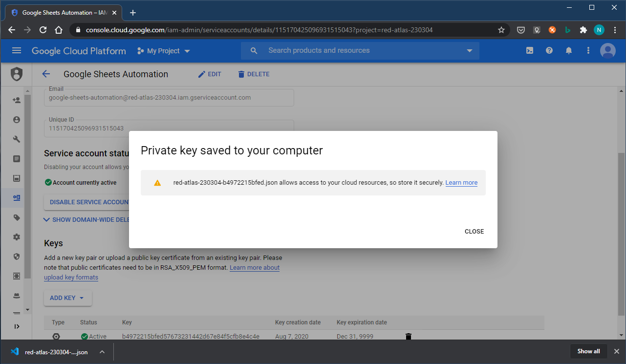Open the My Project selector dropdown
This screenshot has height=364, width=626.
[x=164, y=51]
